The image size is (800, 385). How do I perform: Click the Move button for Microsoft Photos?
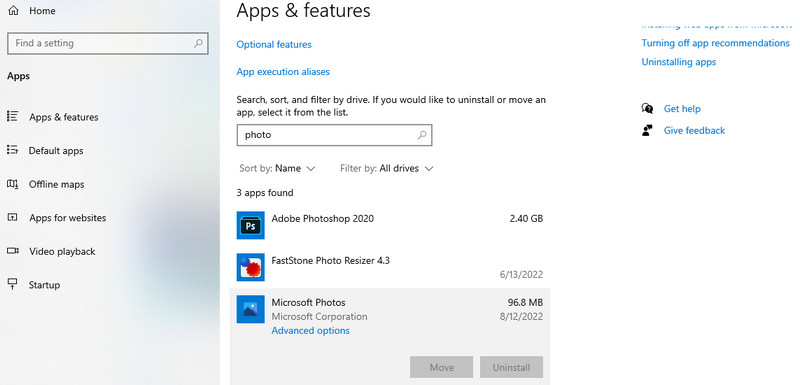pos(441,367)
